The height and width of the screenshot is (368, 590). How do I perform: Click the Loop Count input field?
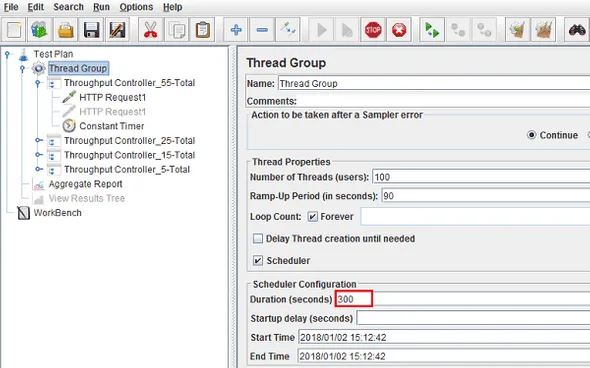pos(475,217)
